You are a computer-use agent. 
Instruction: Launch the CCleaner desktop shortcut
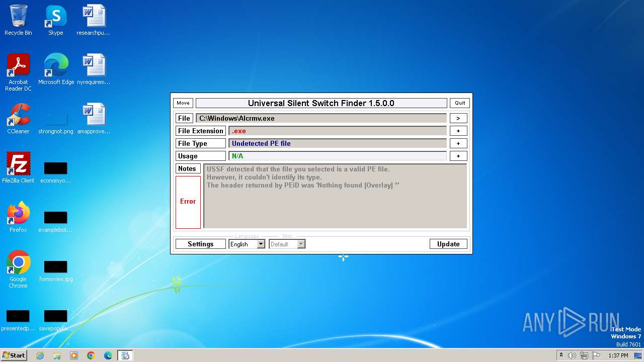point(18,119)
